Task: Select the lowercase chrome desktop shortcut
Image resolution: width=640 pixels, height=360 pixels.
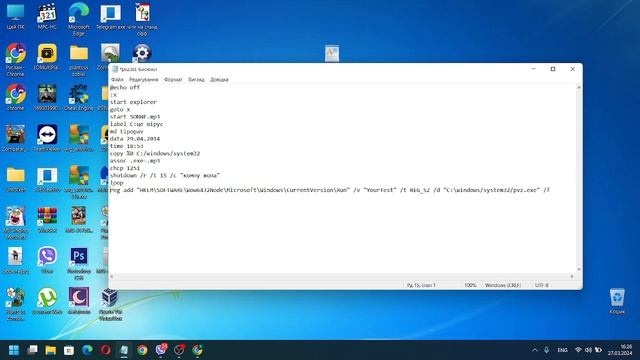Action: click(16, 97)
